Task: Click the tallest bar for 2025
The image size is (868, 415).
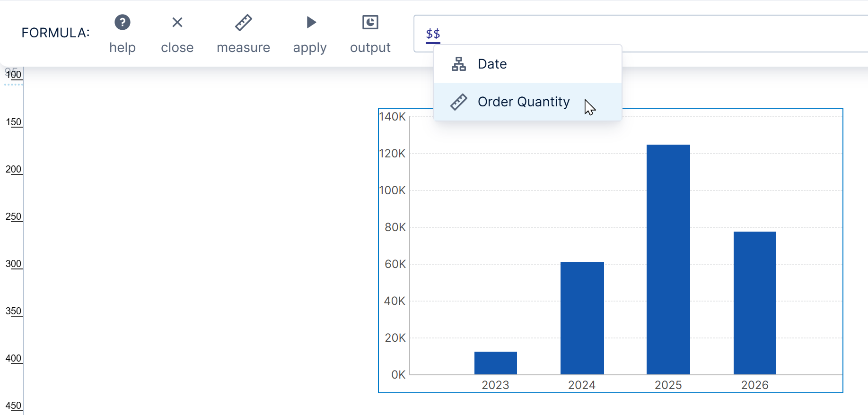Action: [x=668, y=259]
